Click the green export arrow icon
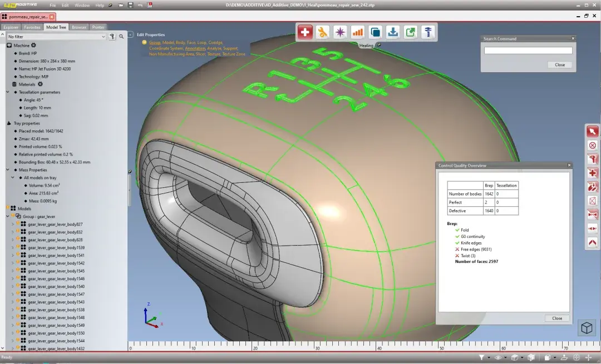Viewport: 601px width, 364px height. coord(410,32)
